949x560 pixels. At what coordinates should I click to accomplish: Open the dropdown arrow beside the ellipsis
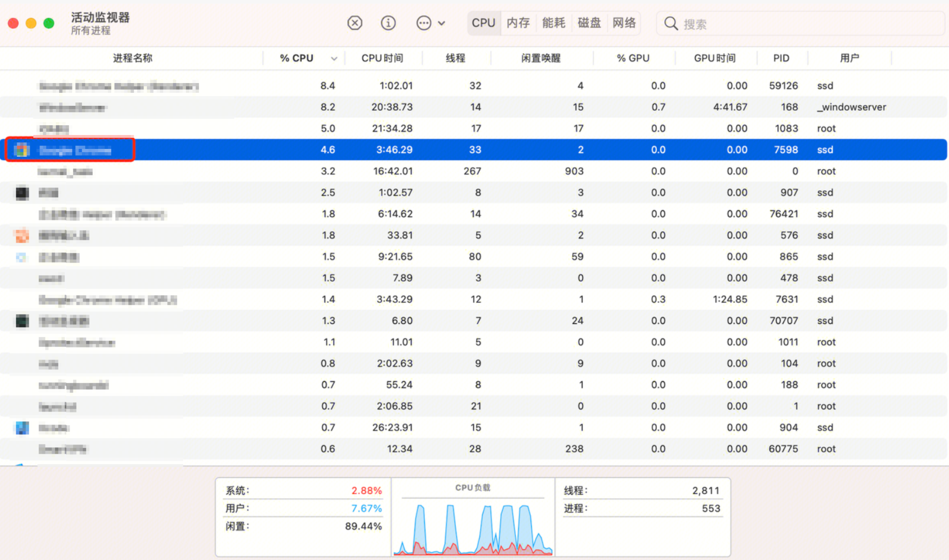442,23
